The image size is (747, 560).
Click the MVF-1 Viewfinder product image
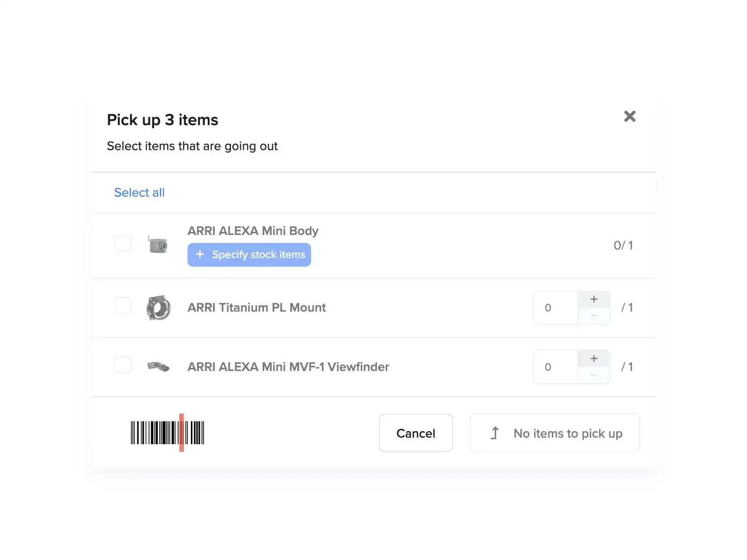tap(158, 367)
